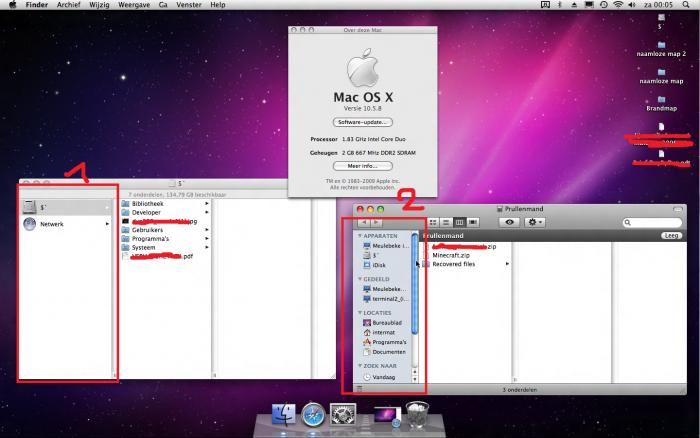Open the Finder menu in menu bar
The image size is (700, 438).
point(37,5)
